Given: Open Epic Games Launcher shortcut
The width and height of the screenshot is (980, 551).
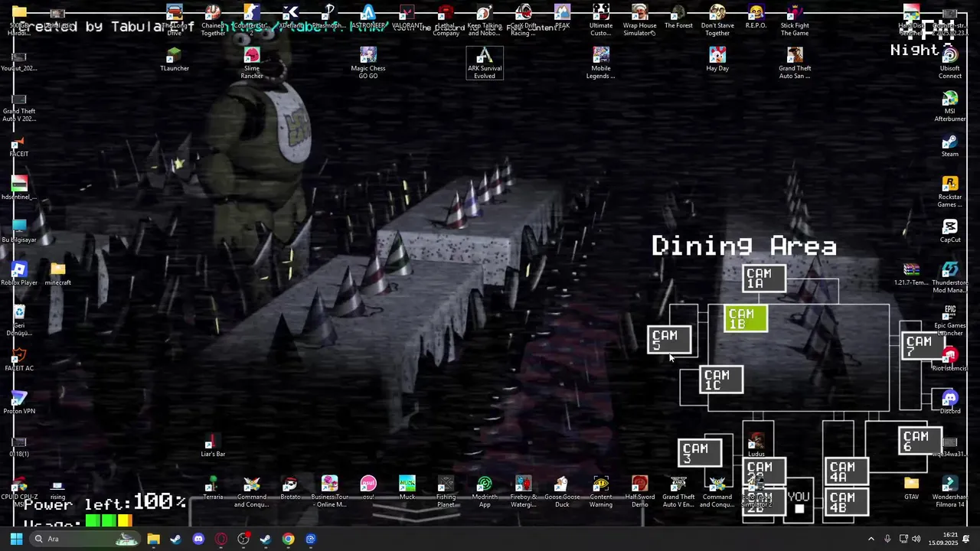Looking at the screenshot, I should pyautogui.click(x=950, y=320).
